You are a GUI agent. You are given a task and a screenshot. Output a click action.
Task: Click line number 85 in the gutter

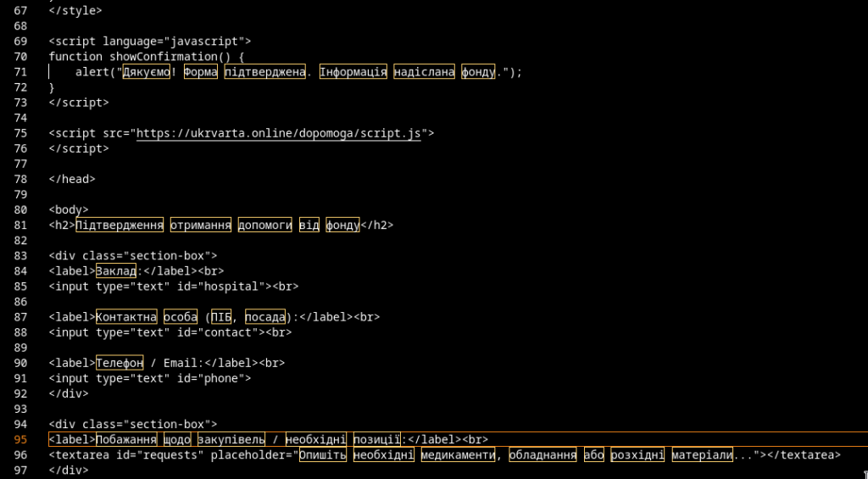[x=20, y=287]
